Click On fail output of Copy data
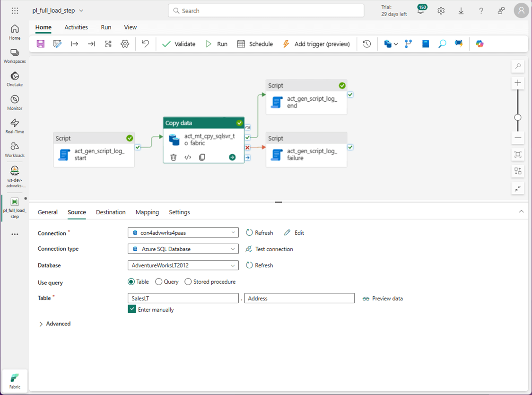The height and width of the screenshot is (395, 532). tap(247, 147)
